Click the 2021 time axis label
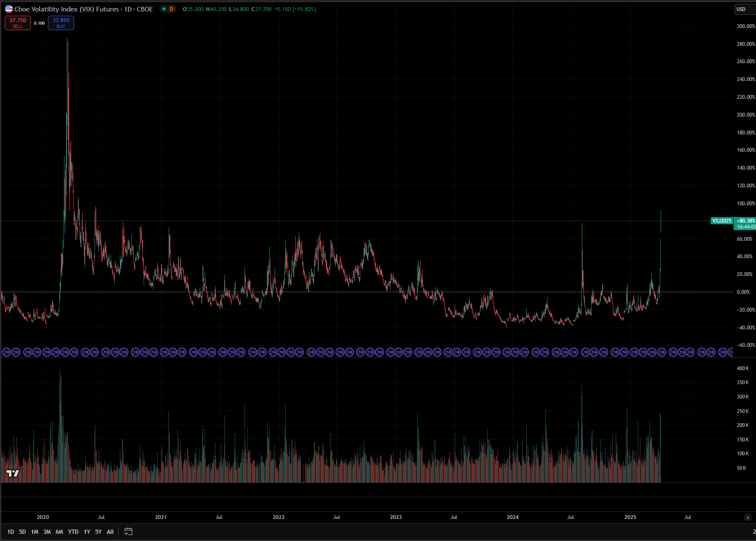Image resolution: width=756 pixels, height=541 pixels. point(161,517)
